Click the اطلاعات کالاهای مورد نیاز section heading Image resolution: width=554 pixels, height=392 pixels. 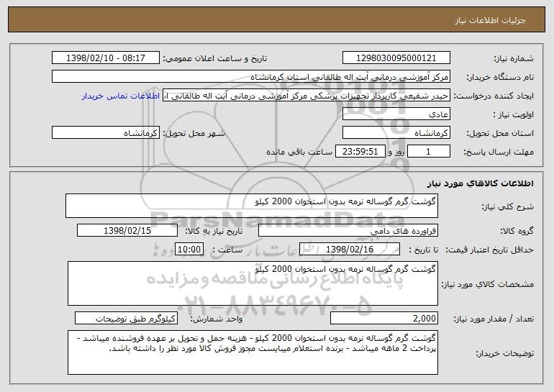pos(481,183)
